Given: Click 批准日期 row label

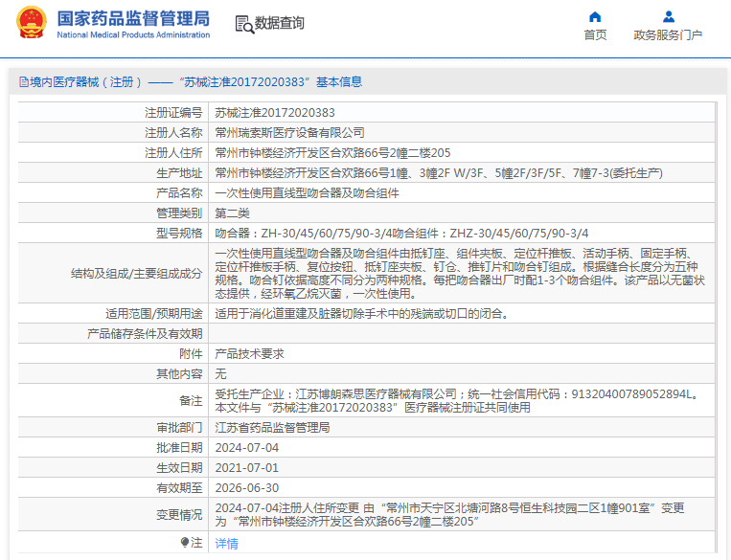Looking at the screenshot, I should pos(179,448).
